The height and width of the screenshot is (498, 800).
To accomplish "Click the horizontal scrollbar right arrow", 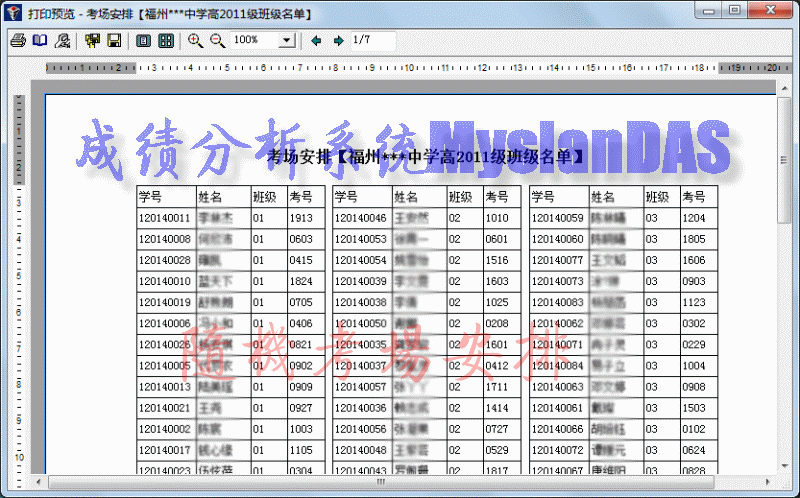I will [768, 482].
